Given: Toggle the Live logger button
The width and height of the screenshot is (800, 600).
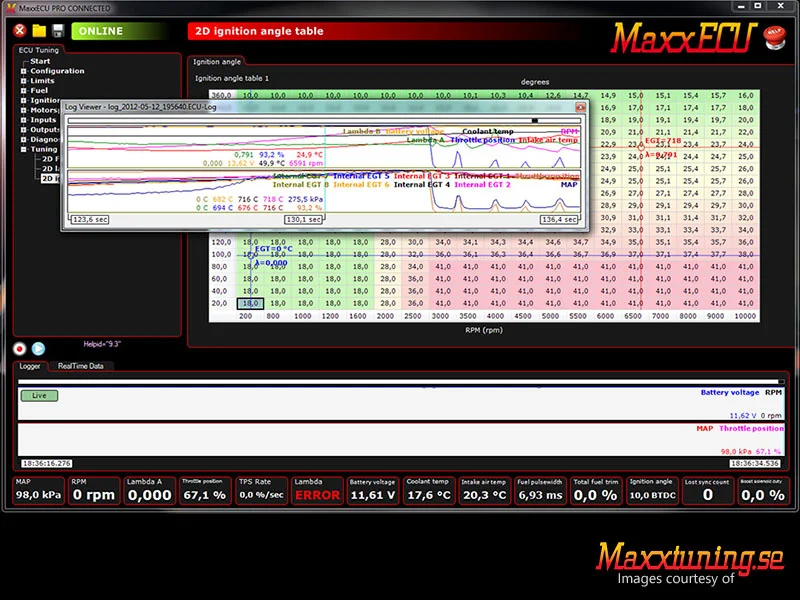Looking at the screenshot, I should pyautogui.click(x=39, y=395).
